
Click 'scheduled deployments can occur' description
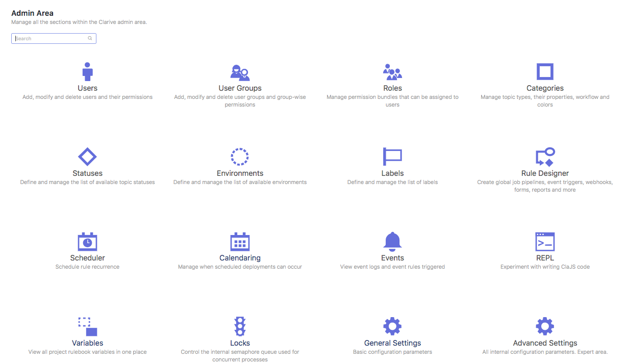240,267
